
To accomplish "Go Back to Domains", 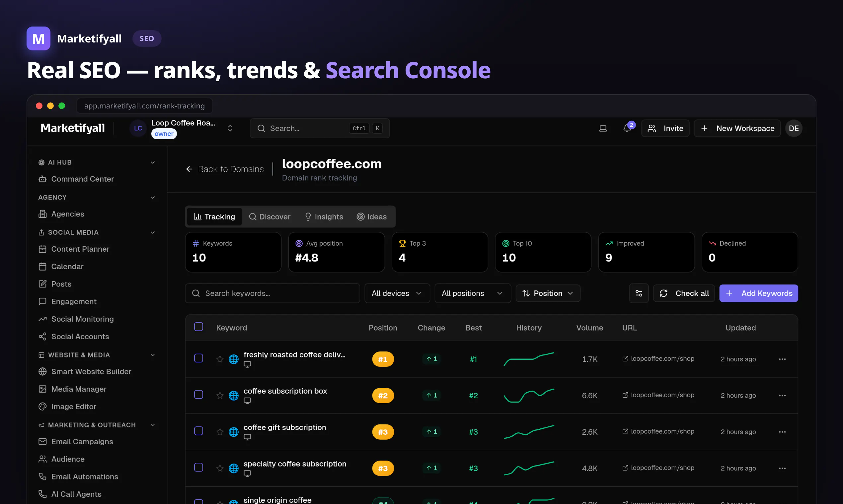I will pos(225,169).
